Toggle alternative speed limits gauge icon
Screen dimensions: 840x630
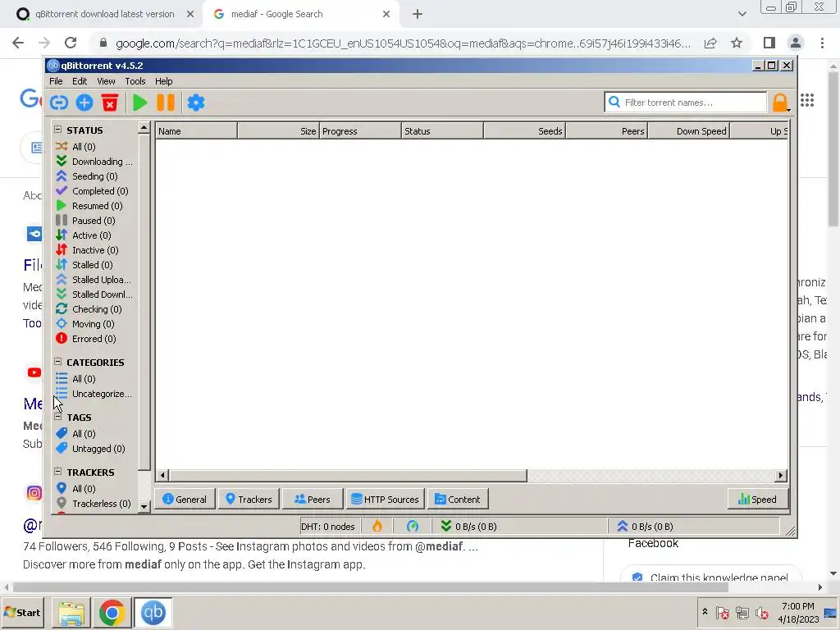pyautogui.click(x=413, y=527)
